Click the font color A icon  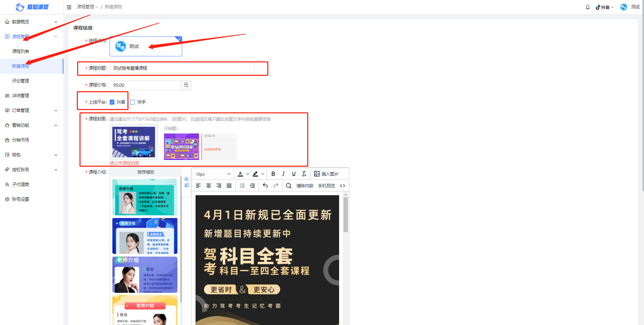[x=240, y=174]
